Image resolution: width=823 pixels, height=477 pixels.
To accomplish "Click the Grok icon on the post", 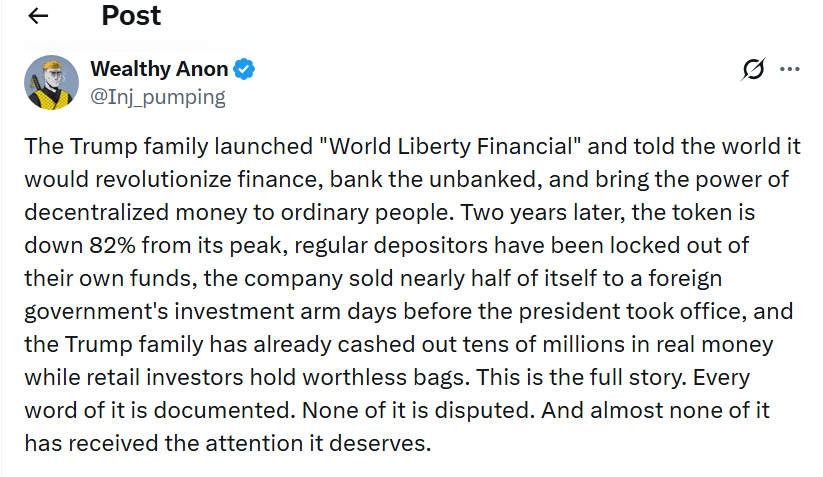I will pos(753,69).
